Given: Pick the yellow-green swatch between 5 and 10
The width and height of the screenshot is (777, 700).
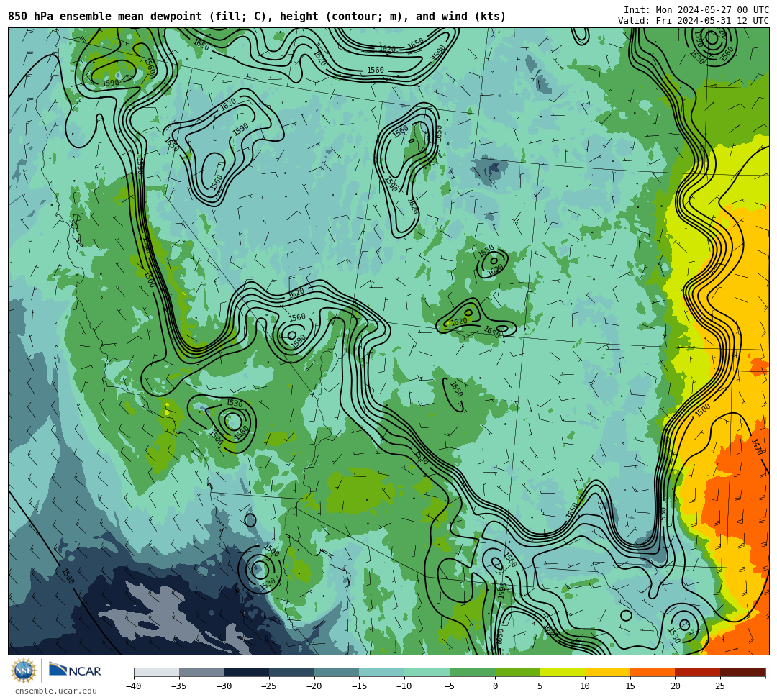Looking at the screenshot, I should (x=563, y=672).
